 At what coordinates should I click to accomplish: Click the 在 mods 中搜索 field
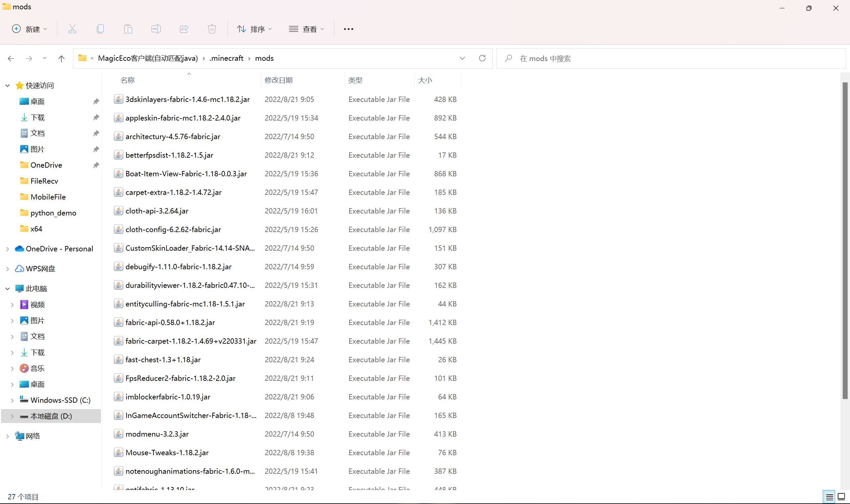click(x=671, y=58)
